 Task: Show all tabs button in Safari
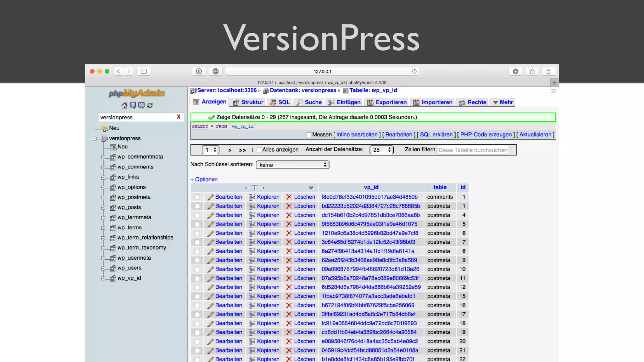pyautogui.click(x=549, y=71)
